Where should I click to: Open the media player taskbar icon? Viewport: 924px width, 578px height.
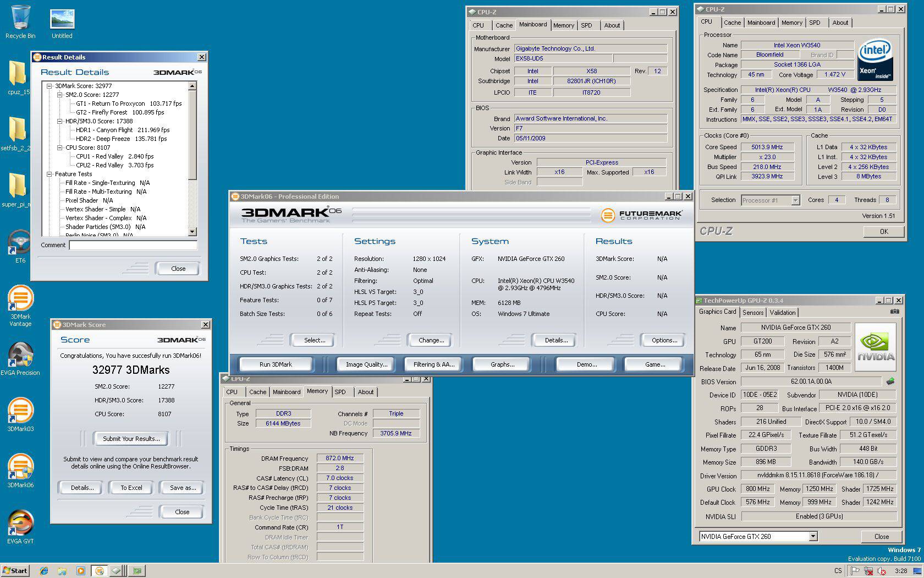click(x=81, y=571)
